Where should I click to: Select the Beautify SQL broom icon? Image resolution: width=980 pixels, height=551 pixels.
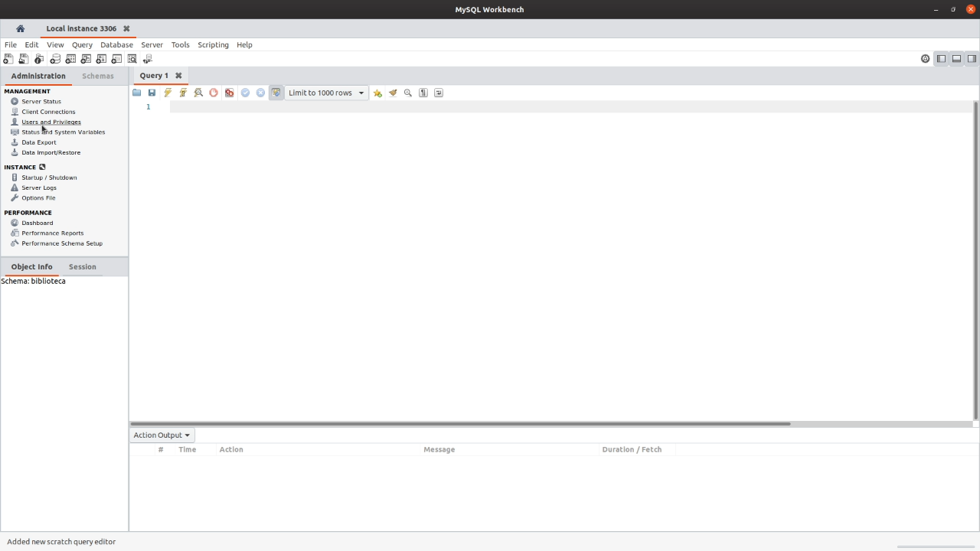pos(393,93)
